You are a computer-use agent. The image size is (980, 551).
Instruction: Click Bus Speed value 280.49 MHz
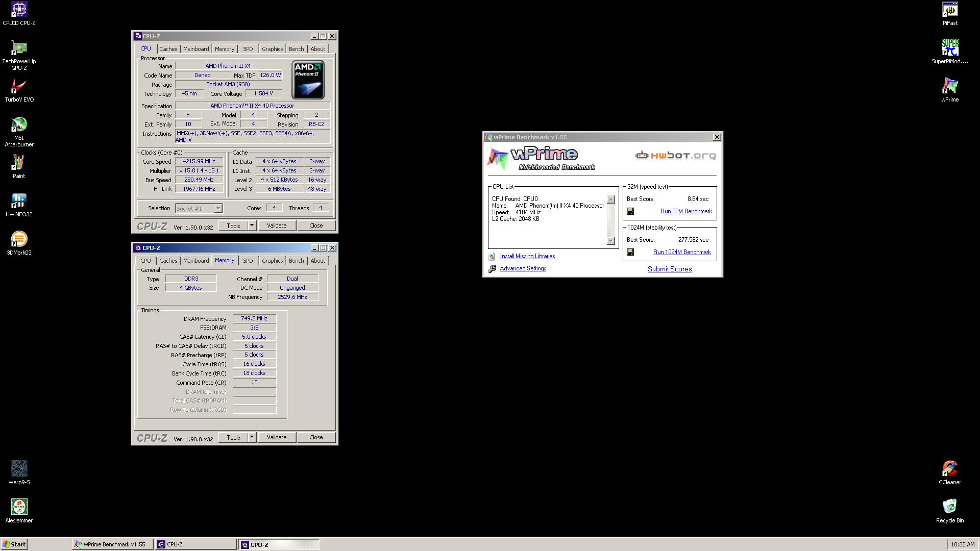click(199, 180)
